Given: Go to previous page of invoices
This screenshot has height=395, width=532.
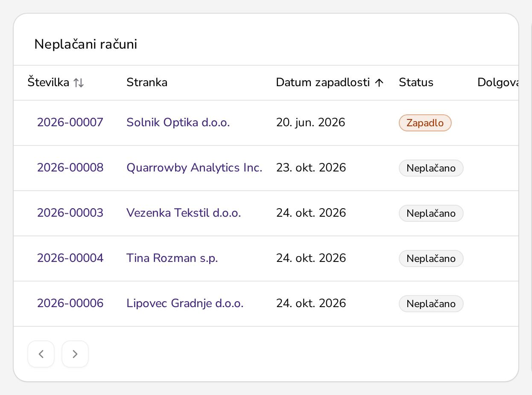Looking at the screenshot, I should 41,354.
